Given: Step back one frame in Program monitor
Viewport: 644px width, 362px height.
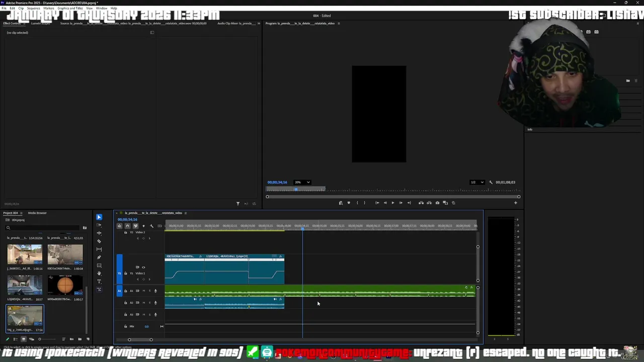Looking at the screenshot, I should (385, 203).
